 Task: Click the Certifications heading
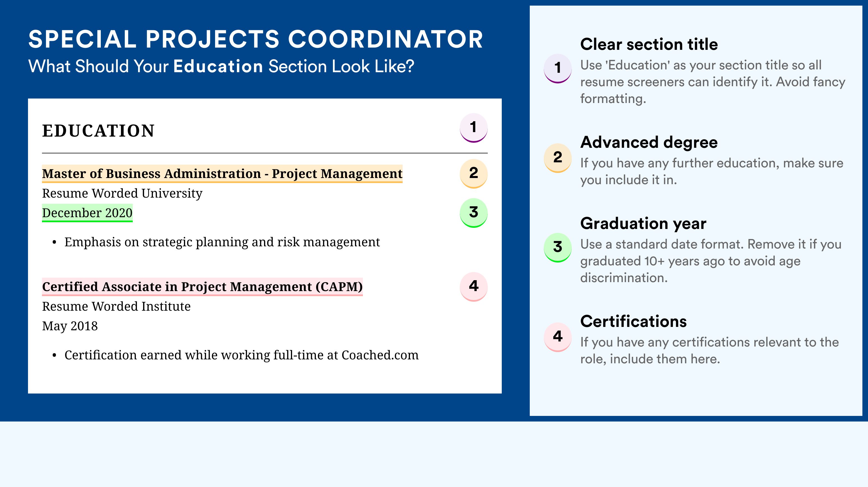pos(633,321)
